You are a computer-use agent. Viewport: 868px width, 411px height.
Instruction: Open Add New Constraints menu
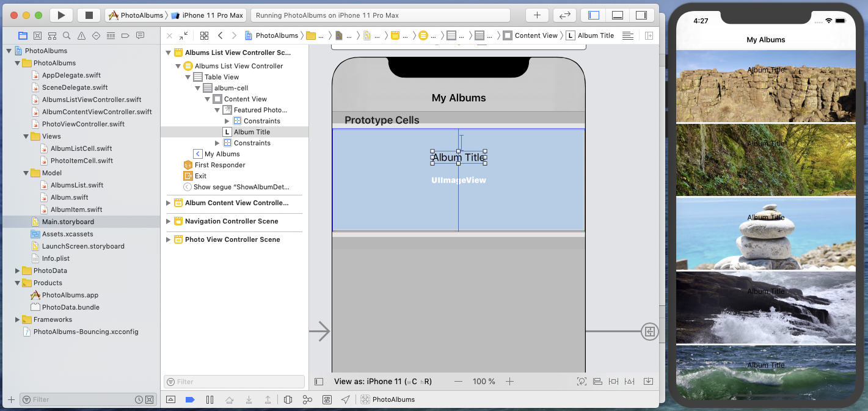[x=614, y=382]
